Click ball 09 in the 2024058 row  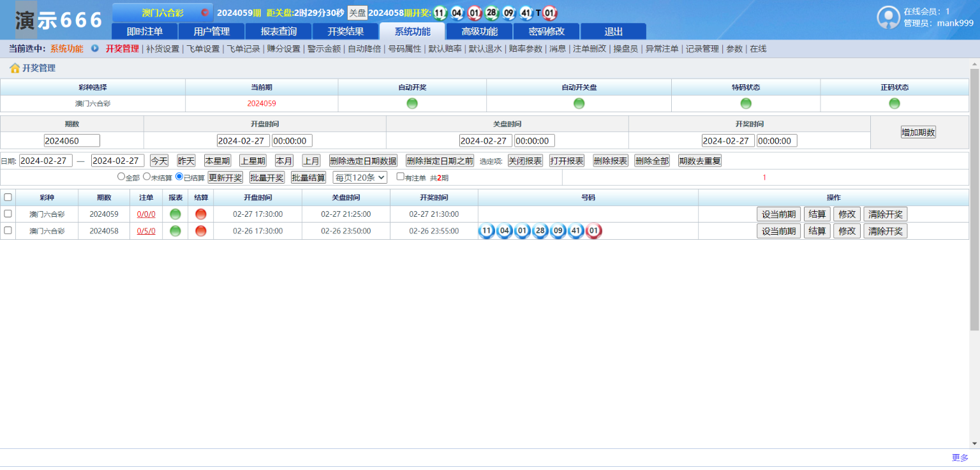coord(558,231)
